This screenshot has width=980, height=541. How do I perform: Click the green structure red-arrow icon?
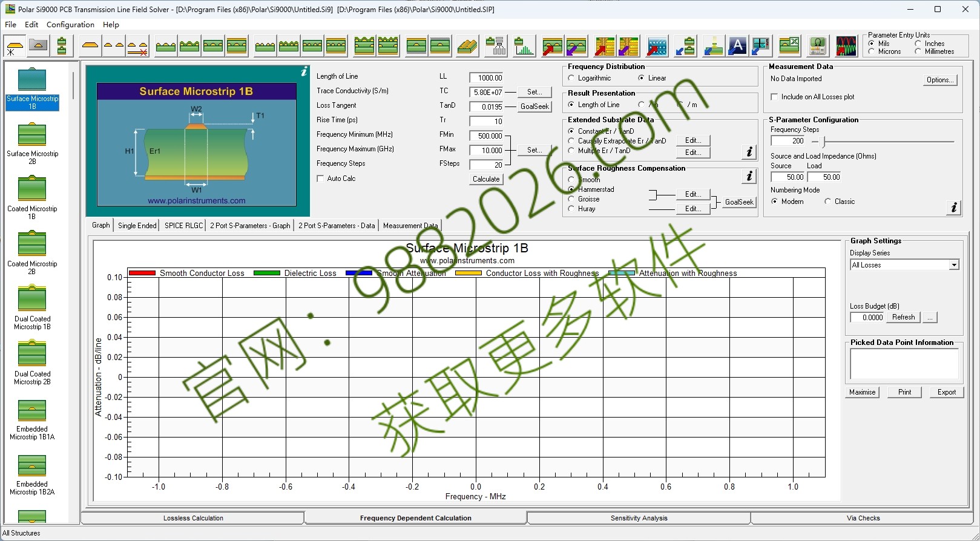tap(553, 46)
